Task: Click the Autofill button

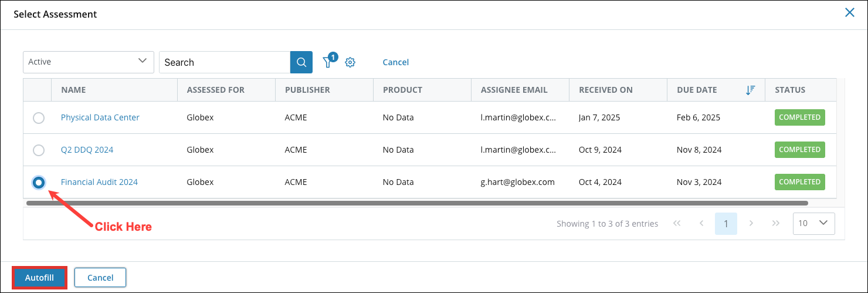Action: coord(39,278)
